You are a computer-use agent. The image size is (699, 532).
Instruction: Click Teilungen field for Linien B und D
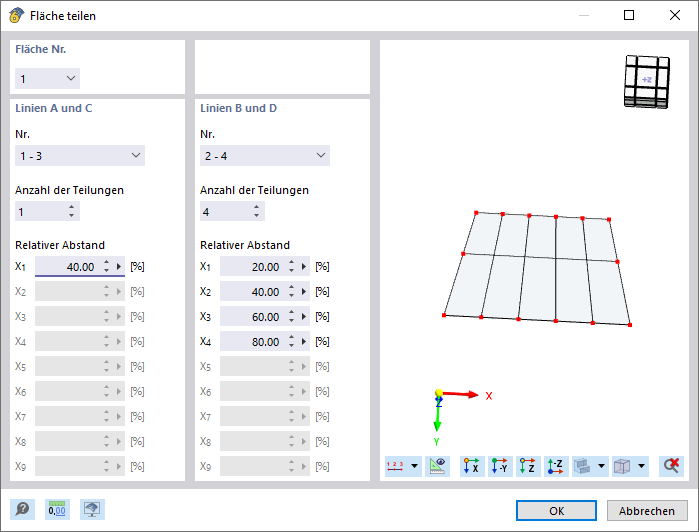tap(225, 211)
